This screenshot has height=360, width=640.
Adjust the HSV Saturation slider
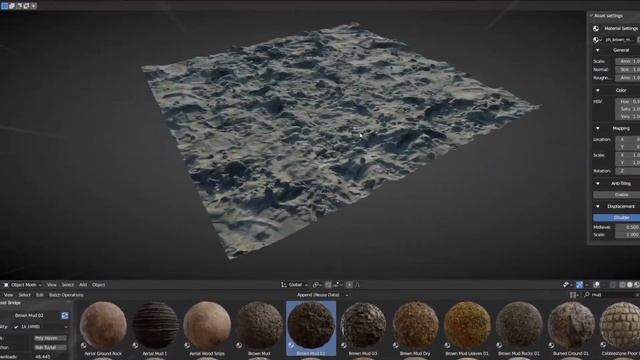click(x=628, y=109)
